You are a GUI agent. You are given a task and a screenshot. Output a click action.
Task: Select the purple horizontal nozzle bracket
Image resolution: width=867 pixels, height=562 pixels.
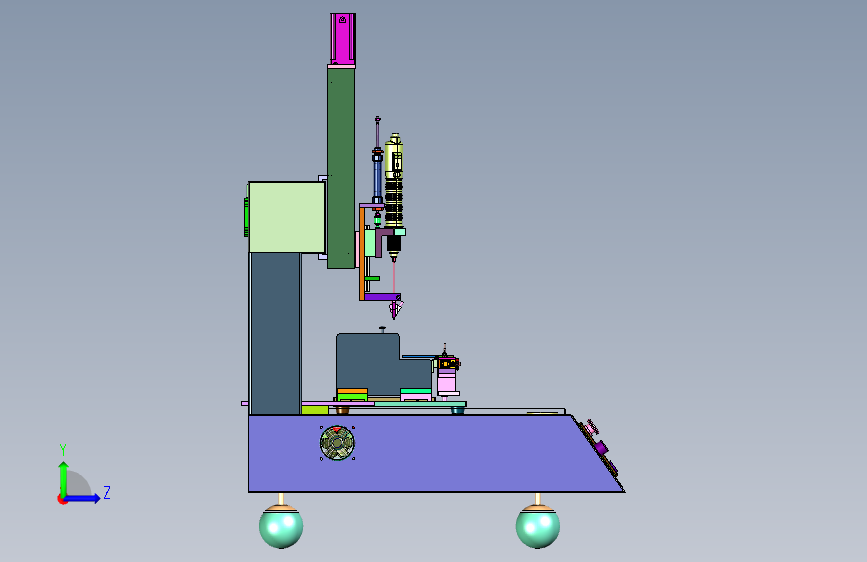[382, 297]
